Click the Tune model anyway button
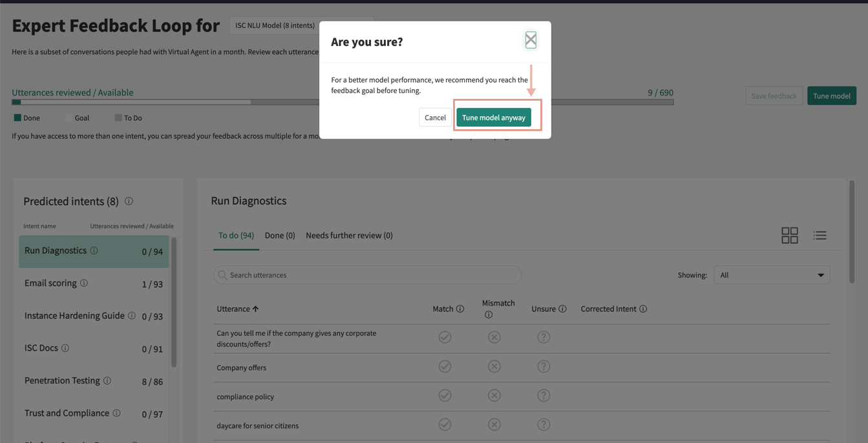The width and height of the screenshot is (868, 443). tap(494, 118)
